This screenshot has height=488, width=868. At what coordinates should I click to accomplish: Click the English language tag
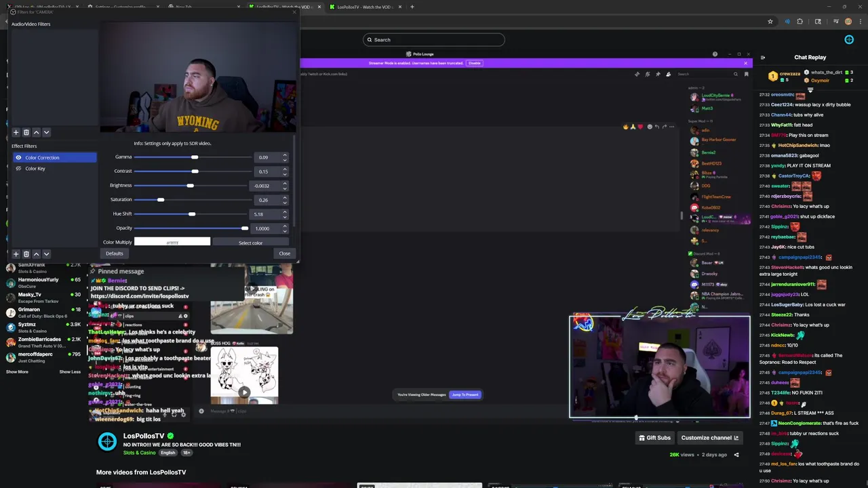click(x=167, y=453)
